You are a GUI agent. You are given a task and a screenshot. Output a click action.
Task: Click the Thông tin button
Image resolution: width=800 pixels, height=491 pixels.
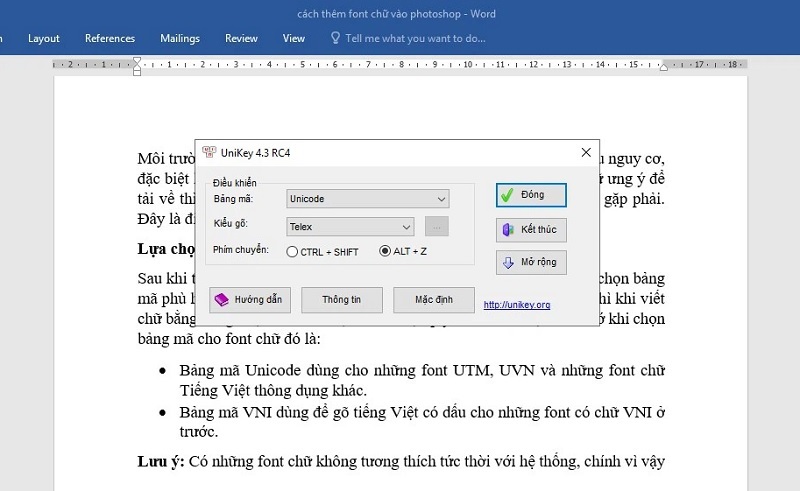[x=342, y=300]
